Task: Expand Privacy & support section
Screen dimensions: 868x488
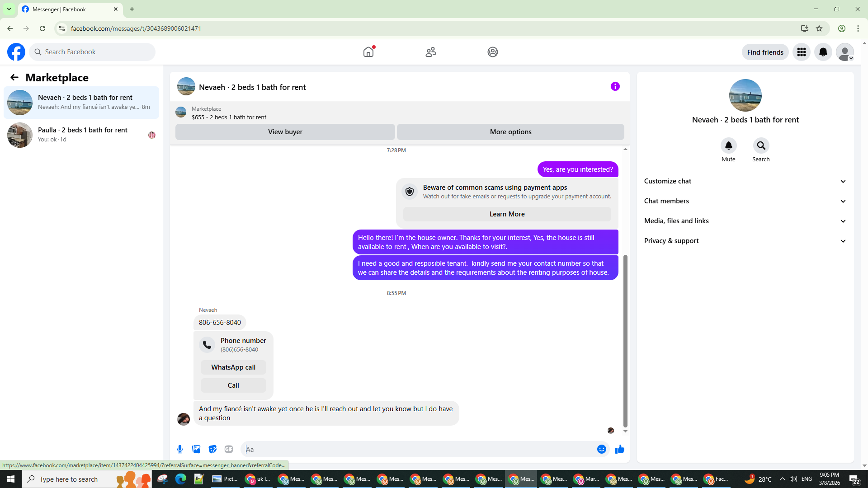Action: (x=745, y=241)
